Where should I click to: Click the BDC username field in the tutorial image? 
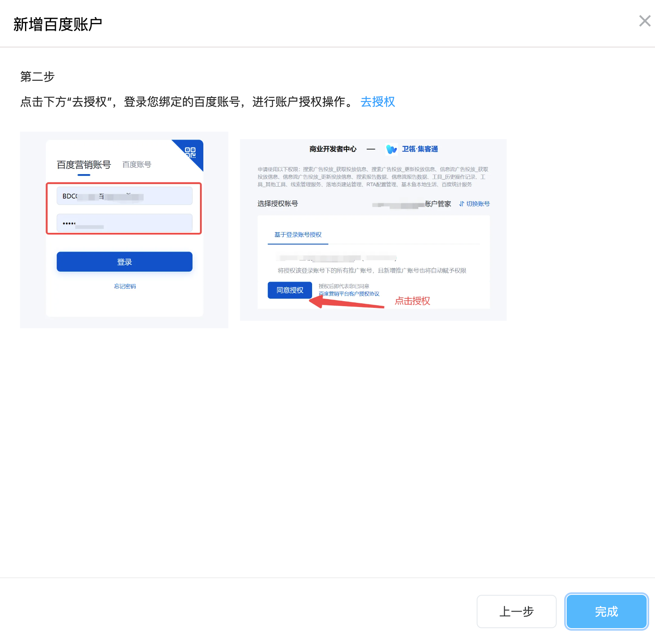pyautogui.click(x=125, y=196)
